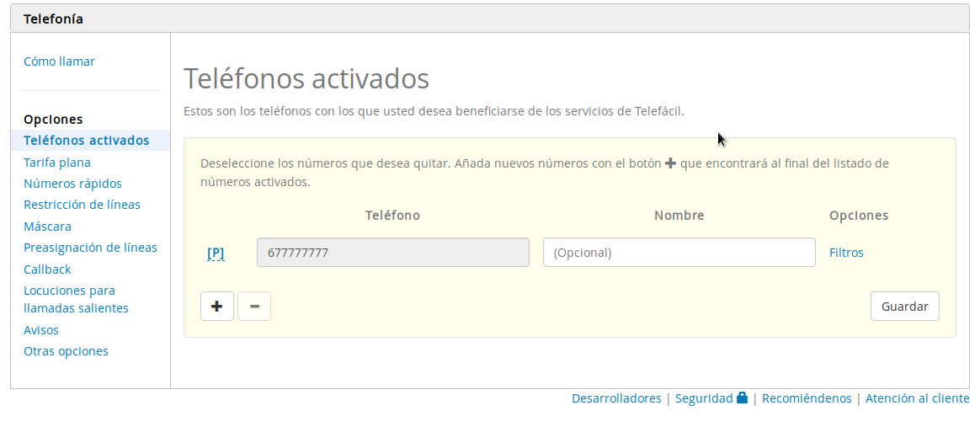Open Atención al cliente link

point(917,398)
